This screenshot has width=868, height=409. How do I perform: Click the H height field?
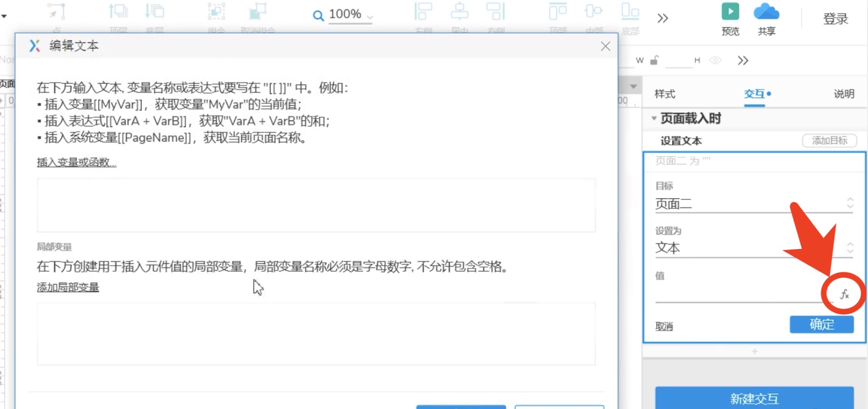tap(679, 61)
